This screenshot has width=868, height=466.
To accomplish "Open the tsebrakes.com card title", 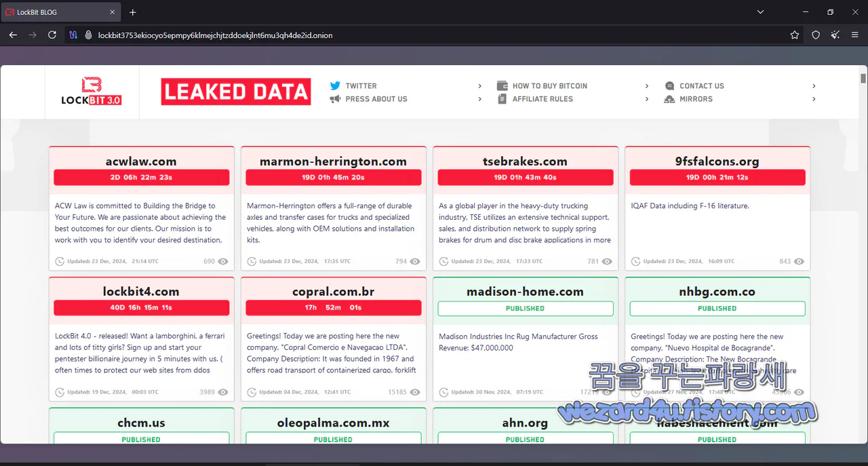I will pos(525,161).
